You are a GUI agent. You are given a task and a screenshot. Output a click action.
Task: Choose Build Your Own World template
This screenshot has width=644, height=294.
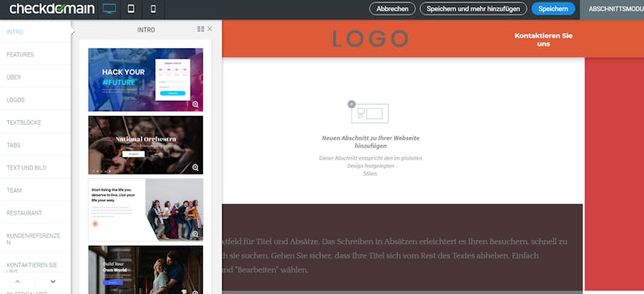[x=146, y=270]
